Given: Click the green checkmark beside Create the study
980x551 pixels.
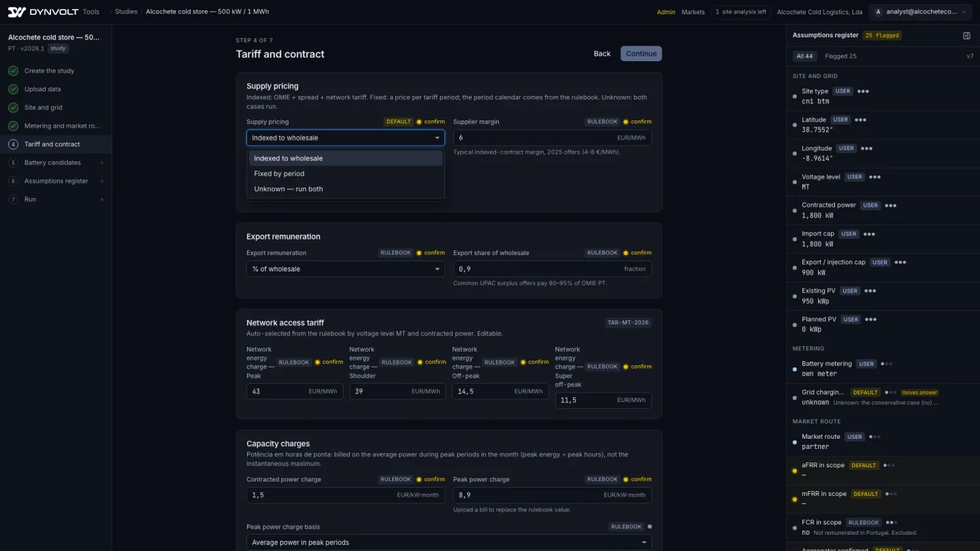Looking at the screenshot, I should point(13,71).
